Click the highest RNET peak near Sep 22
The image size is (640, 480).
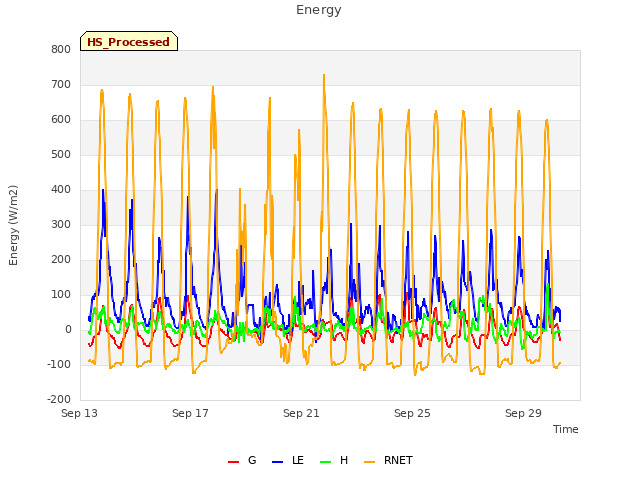click(x=324, y=75)
